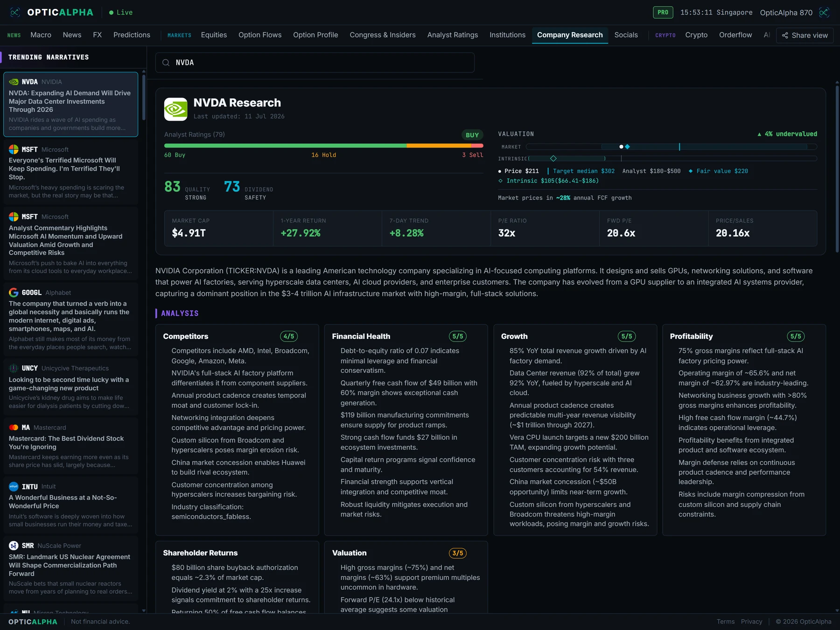This screenshot has width=840, height=630.
Task: Open the Mastercard Best Dividend Stock narrative
Action: (x=70, y=446)
